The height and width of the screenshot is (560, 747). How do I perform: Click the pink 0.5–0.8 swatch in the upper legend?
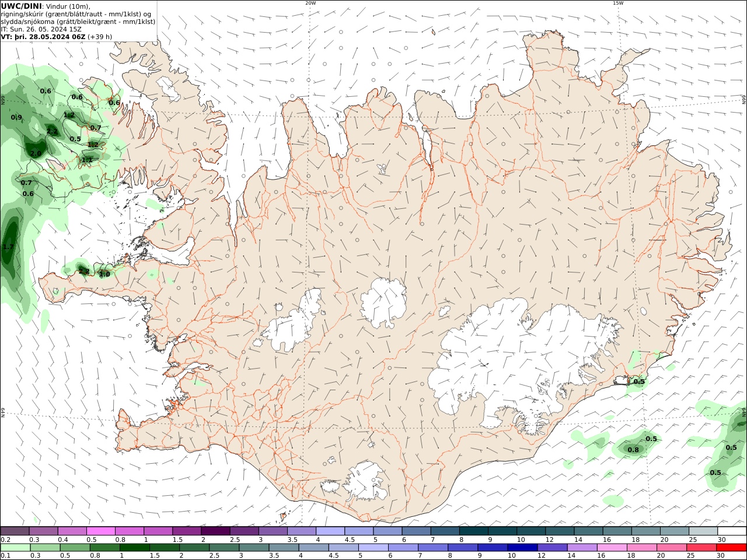(x=100, y=531)
